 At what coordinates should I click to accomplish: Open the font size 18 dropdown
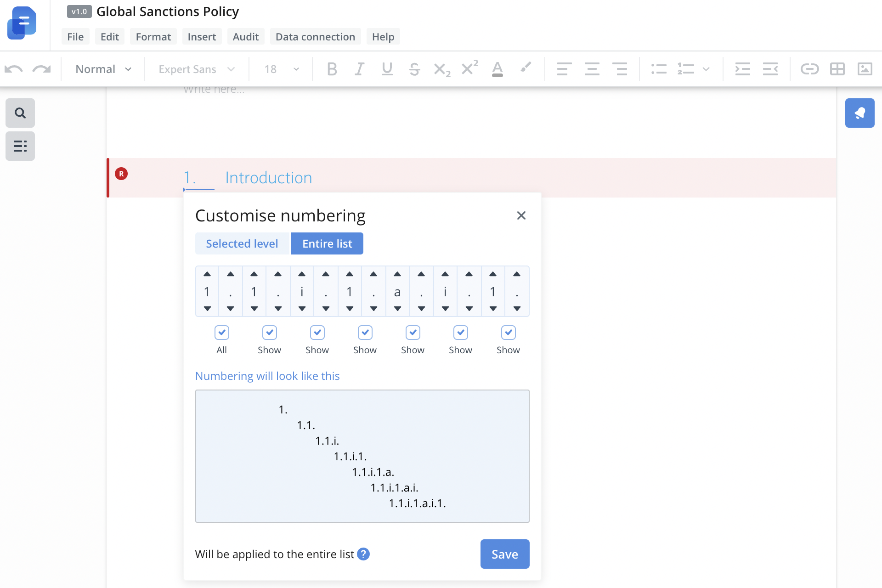click(x=281, y=69)
